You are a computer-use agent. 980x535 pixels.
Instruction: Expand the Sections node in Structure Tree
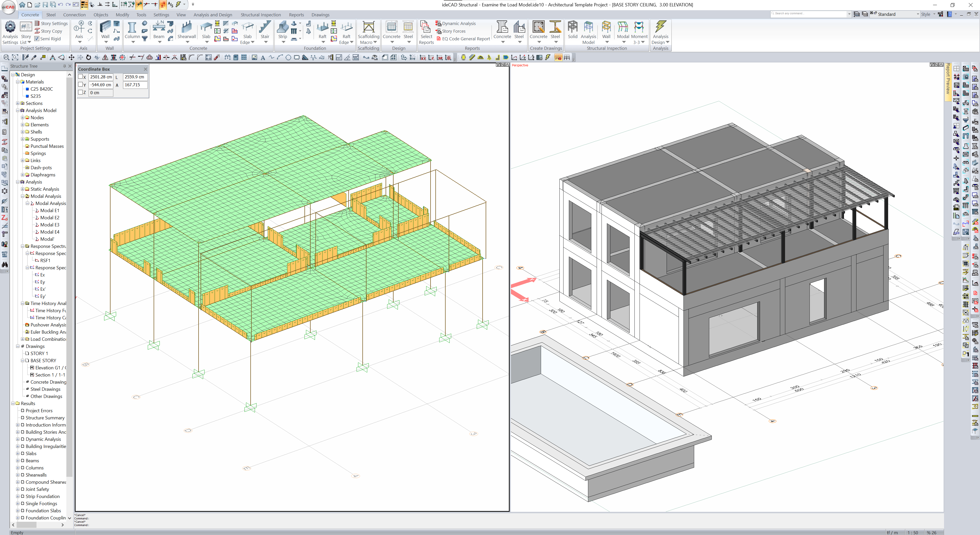(x=18, y=103)
